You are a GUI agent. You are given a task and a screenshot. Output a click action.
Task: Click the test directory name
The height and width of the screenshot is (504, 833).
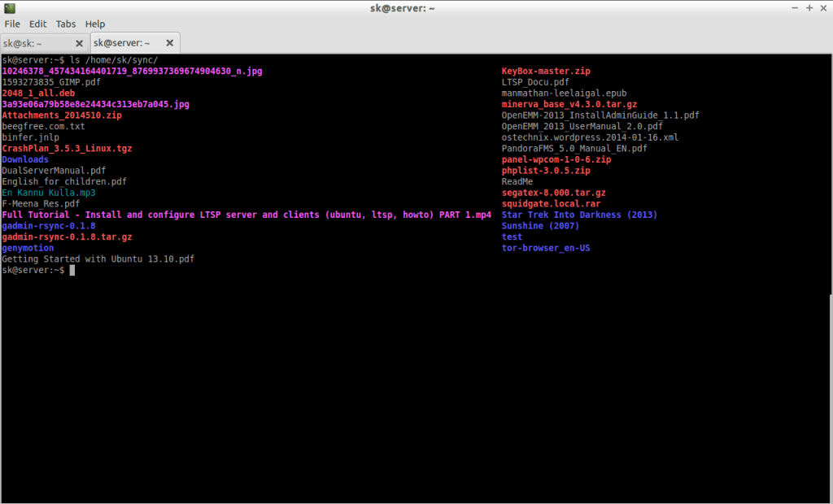[x=512, y=237]
